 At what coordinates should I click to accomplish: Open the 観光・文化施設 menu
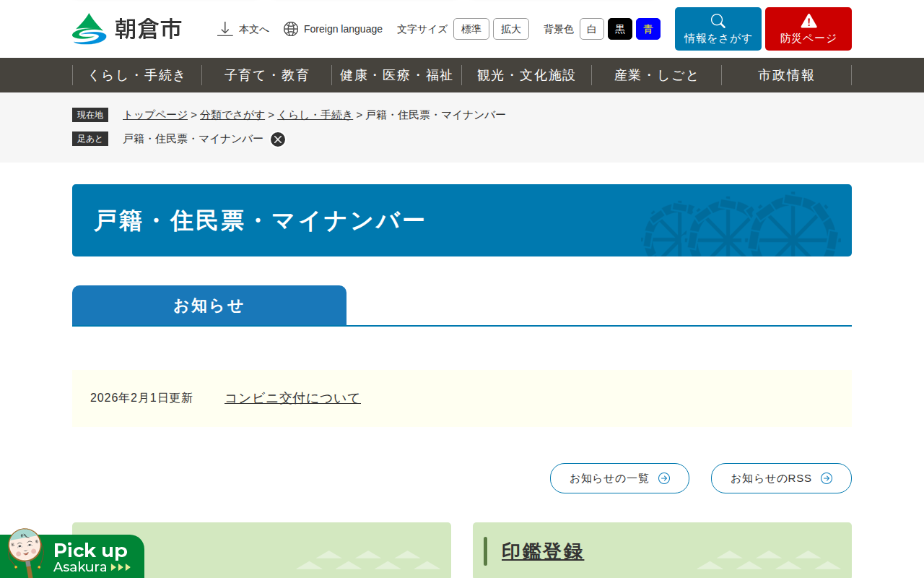[x=527, y=75]
